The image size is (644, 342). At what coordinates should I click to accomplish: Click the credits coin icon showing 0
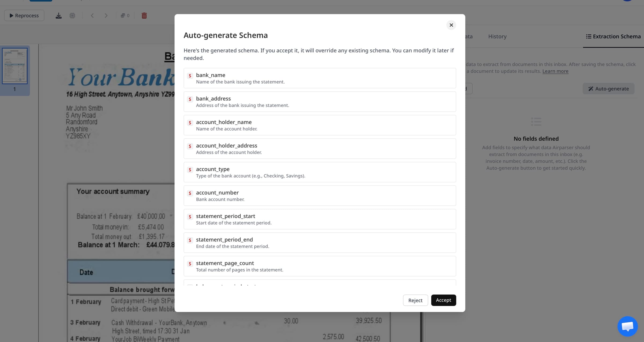125,16
